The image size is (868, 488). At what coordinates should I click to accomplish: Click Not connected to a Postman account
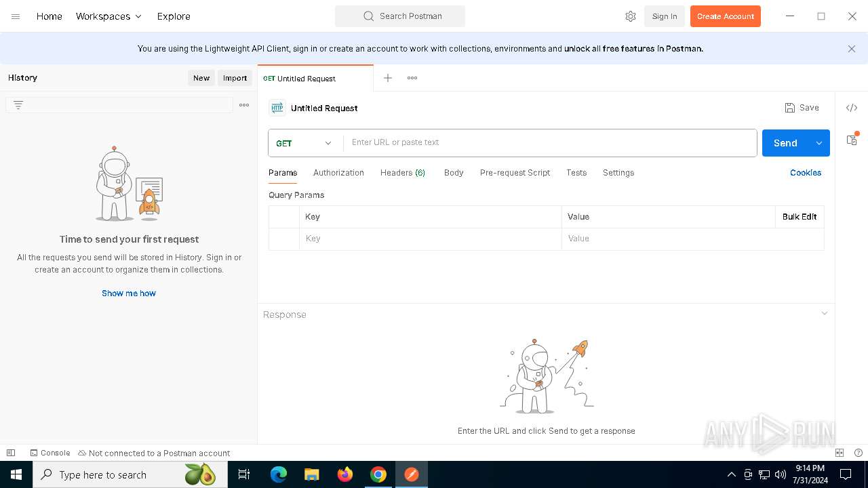pos(154,453)
